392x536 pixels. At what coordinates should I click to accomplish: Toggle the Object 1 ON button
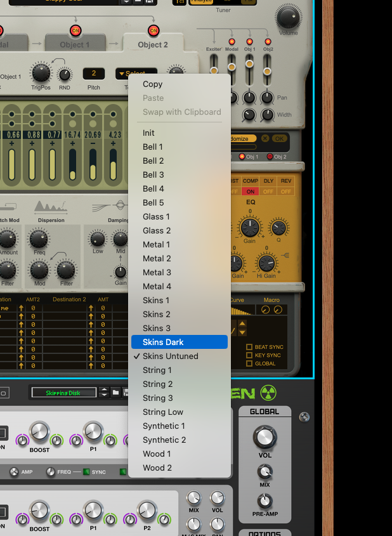point(75,30)
